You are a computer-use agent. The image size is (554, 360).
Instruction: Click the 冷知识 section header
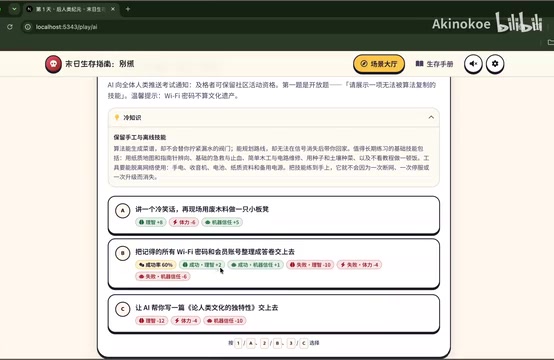(x=274, y=117)
